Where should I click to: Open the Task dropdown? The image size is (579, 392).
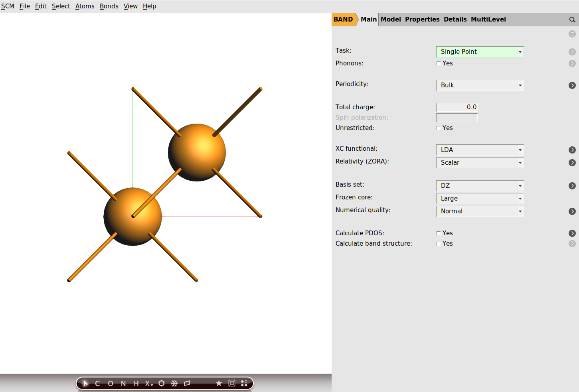(x=520, y=51)
